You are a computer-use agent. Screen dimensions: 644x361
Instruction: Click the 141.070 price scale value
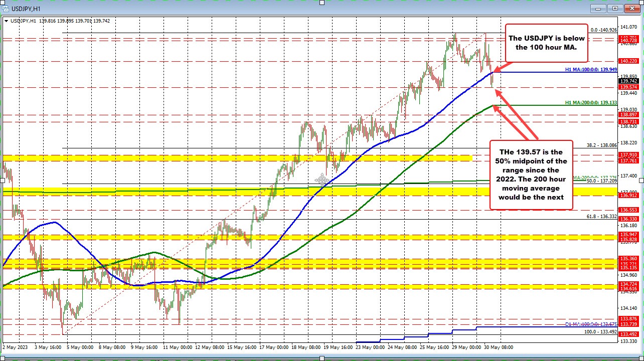[629, 27]
